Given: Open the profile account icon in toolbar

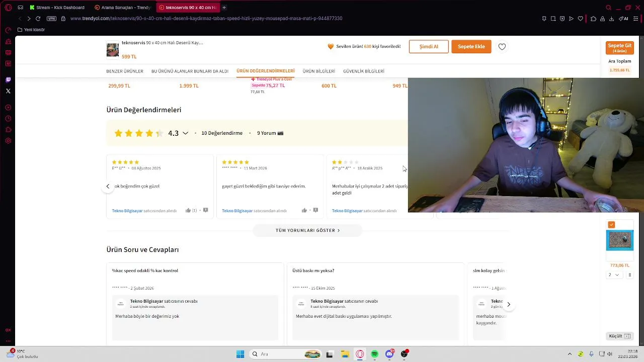Looking at the screenshot, I should (x=602, y=19).
